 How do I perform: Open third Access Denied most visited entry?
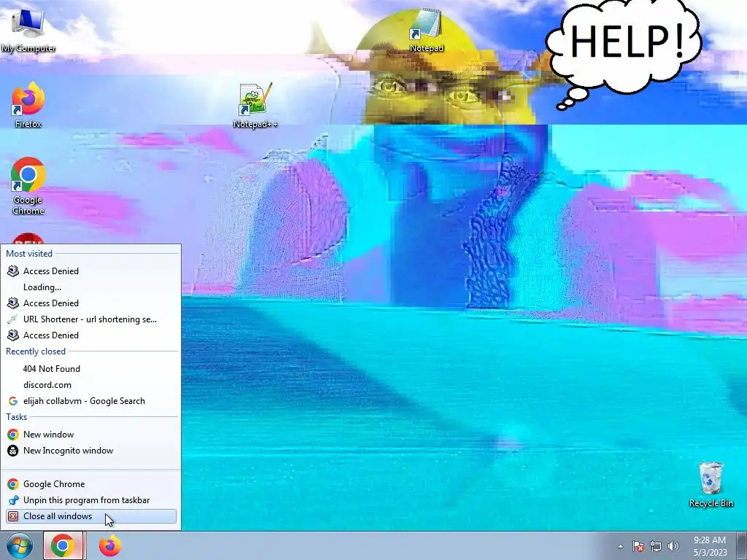click(x=90, y=335)
